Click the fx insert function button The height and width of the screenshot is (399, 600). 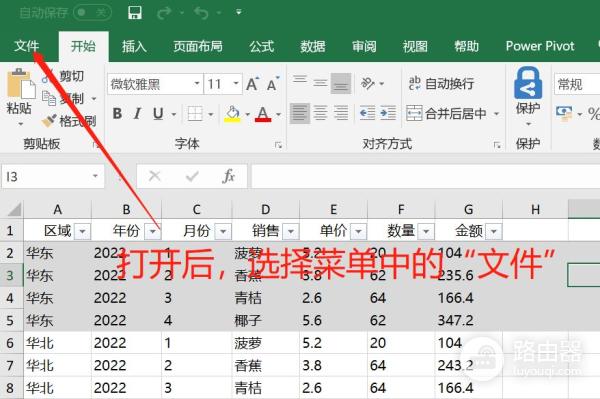click(228, 176)
